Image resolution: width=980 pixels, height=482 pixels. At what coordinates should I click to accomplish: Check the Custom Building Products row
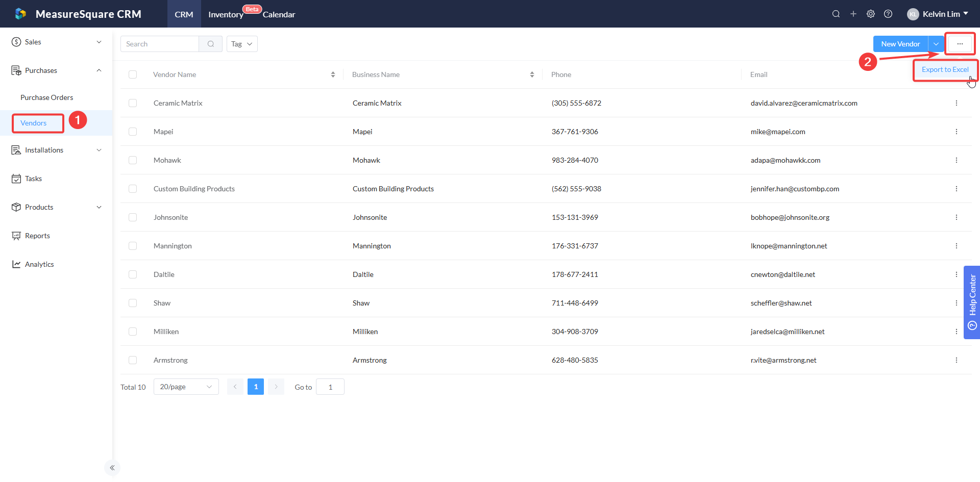(133, 189)
